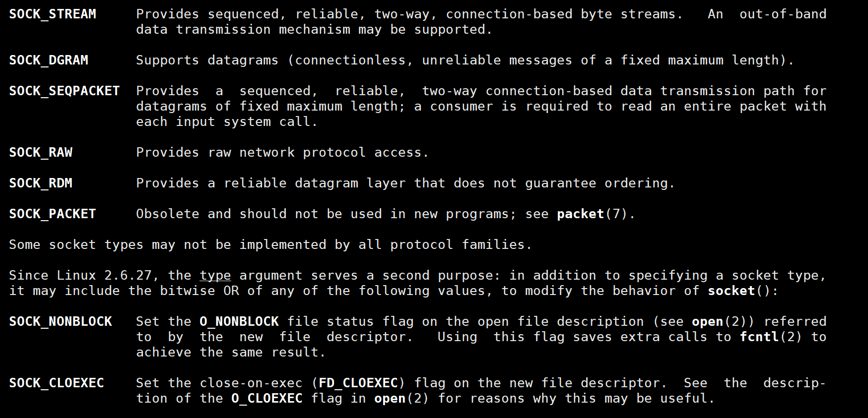Click open(2) in the SOCK_CLOEXEC description
Viewport: 868px width, 418px height.
(x=402, y=399)
